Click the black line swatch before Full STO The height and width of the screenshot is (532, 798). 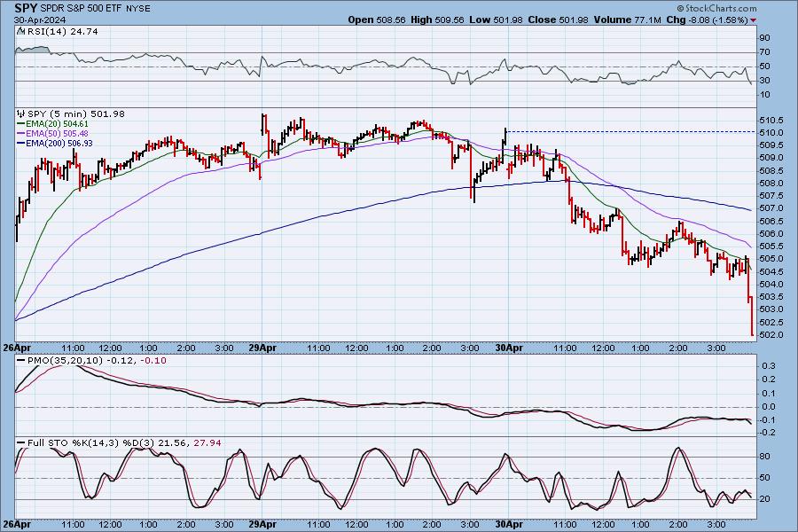click(x=21, y=443)
